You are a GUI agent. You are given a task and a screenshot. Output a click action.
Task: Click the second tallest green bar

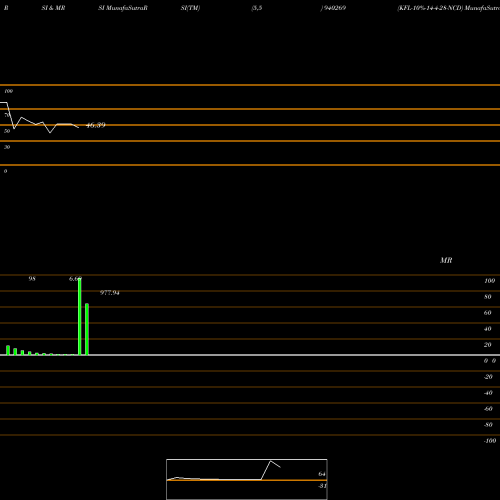coord(87,329)
